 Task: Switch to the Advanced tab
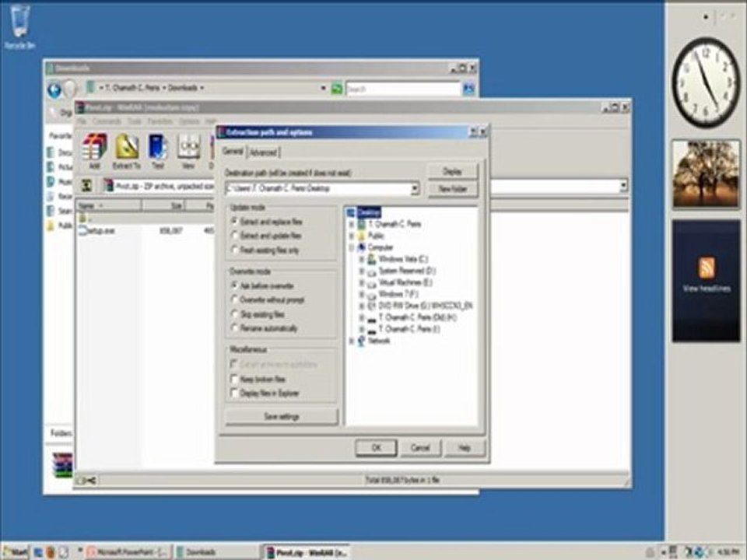click(264, 152)
